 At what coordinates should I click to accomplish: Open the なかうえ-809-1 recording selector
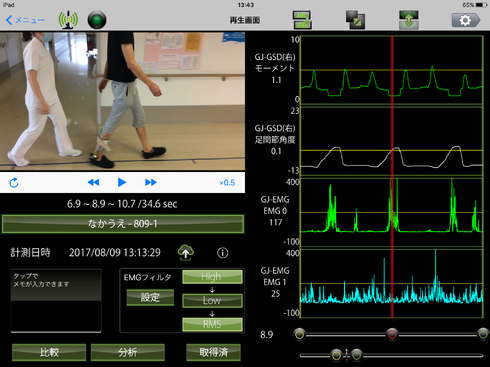tap(123, 224)
